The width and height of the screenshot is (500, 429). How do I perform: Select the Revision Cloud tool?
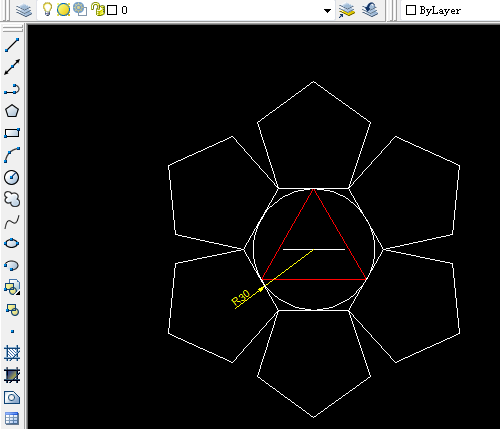(x=12, y=199)
